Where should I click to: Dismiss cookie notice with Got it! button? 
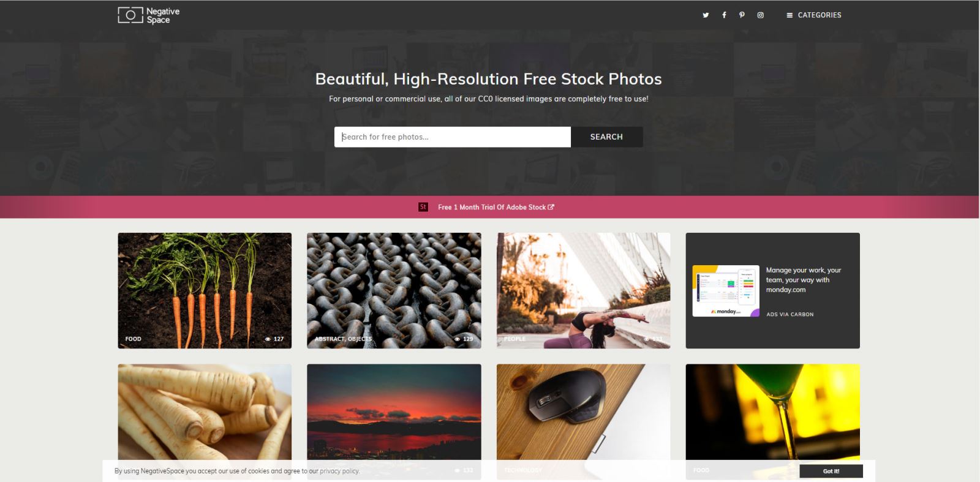point(831,471)
